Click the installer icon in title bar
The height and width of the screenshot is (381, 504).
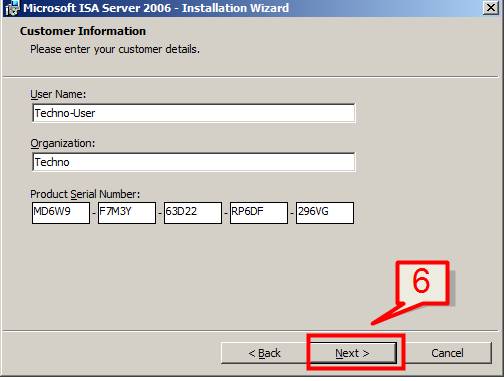coord(12,8)
